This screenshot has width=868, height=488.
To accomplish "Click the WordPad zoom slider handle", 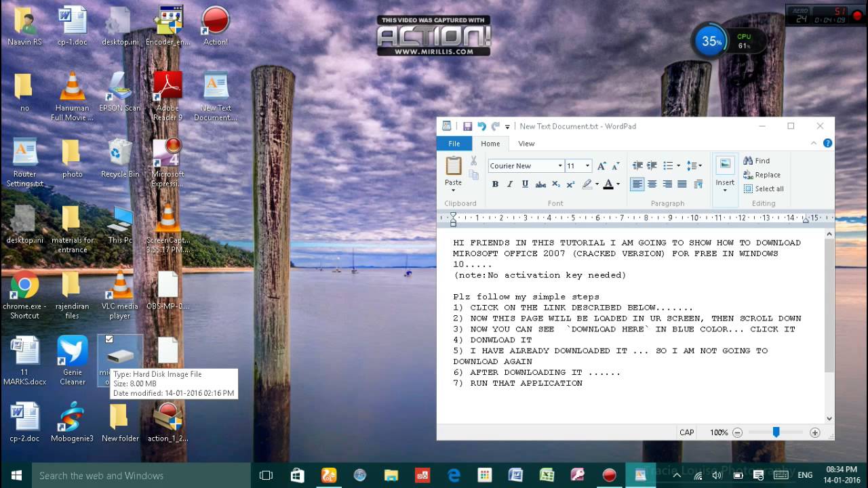I will point(776,432).
